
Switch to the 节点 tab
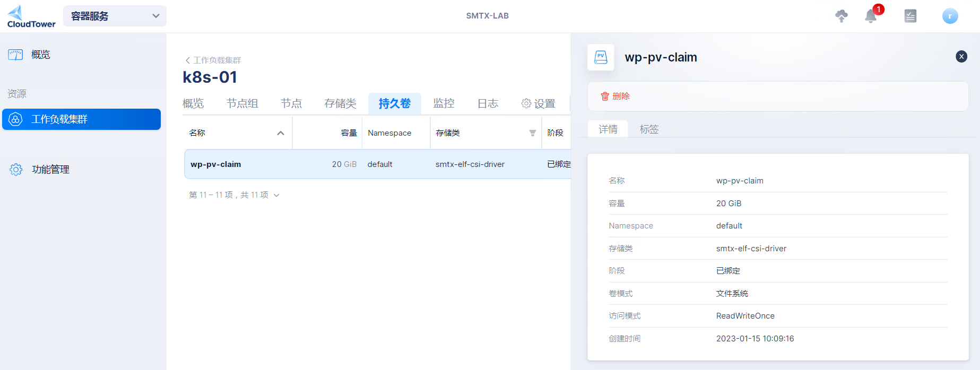(x=291, y=103)
